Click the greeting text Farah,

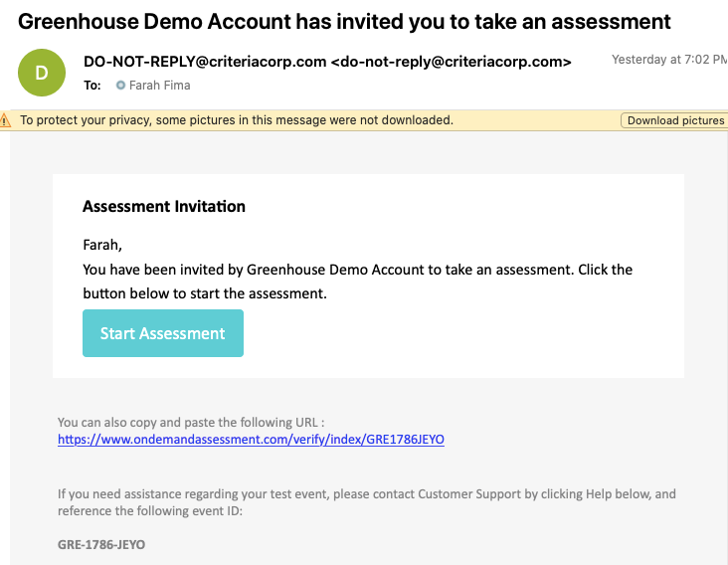[102, 245]
